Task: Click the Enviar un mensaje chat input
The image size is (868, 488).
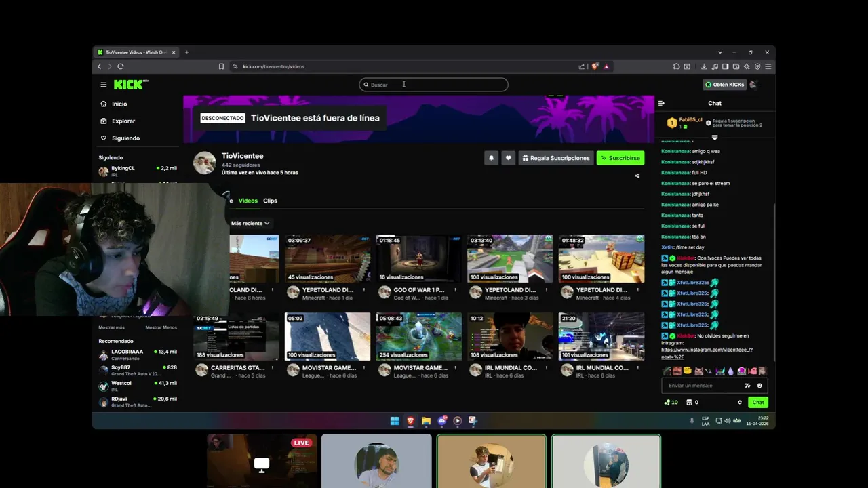Action: point(702,386)
